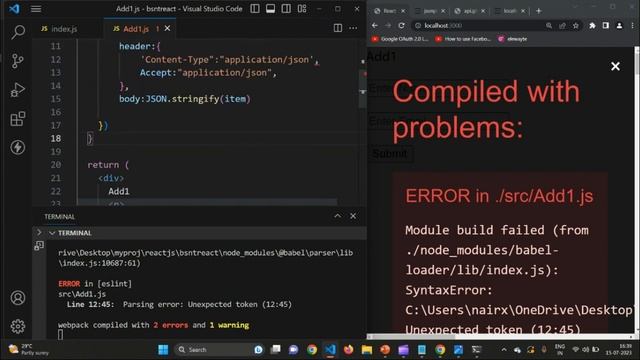Toggle the secondary side bar layout icon
Screen dimensions: 640x360
pyautogui.click(x=286, y=9)
